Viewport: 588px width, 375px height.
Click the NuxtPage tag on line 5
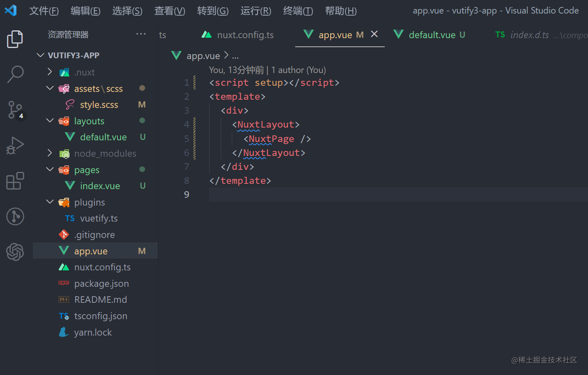[x=271, y=139]
